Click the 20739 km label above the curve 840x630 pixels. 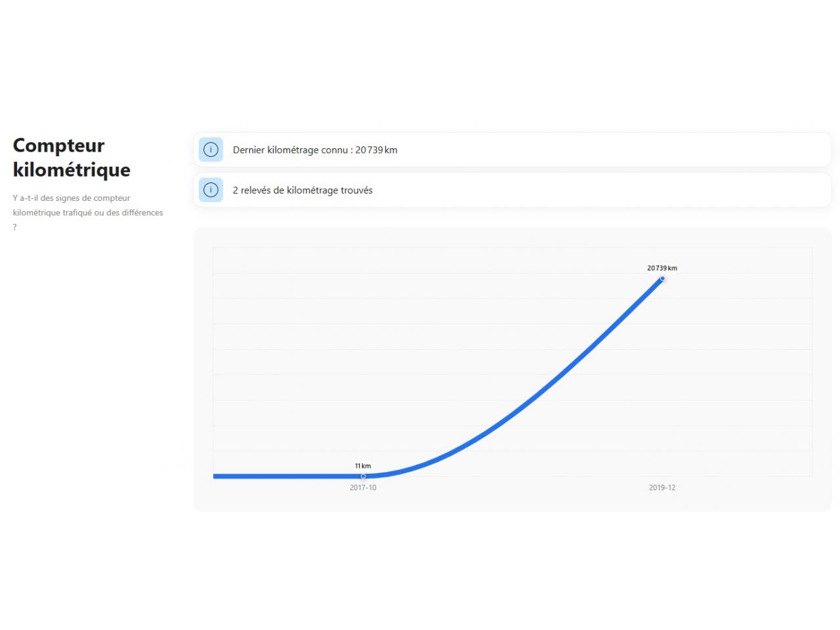(x=661, y=268)
